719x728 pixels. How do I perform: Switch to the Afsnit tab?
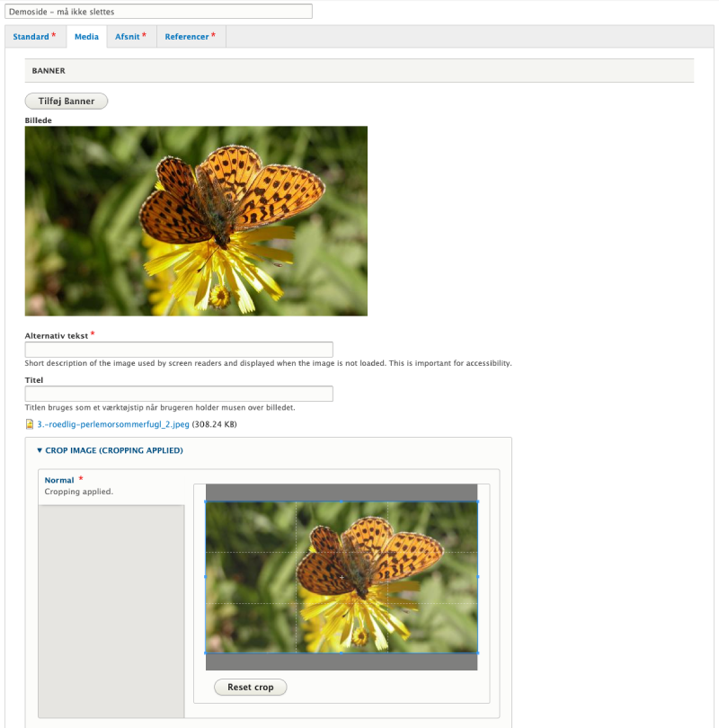pyautogui.click(x=129, y=37)
